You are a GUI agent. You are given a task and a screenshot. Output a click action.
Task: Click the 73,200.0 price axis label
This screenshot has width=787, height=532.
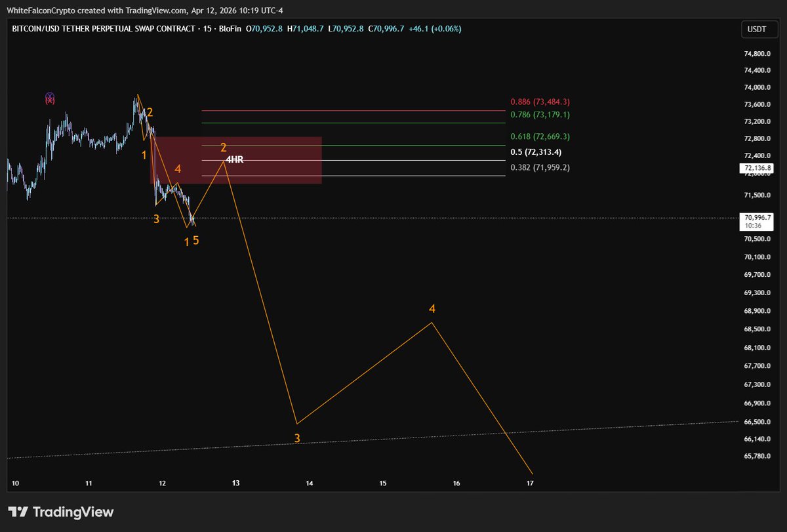tap(757, 121)
